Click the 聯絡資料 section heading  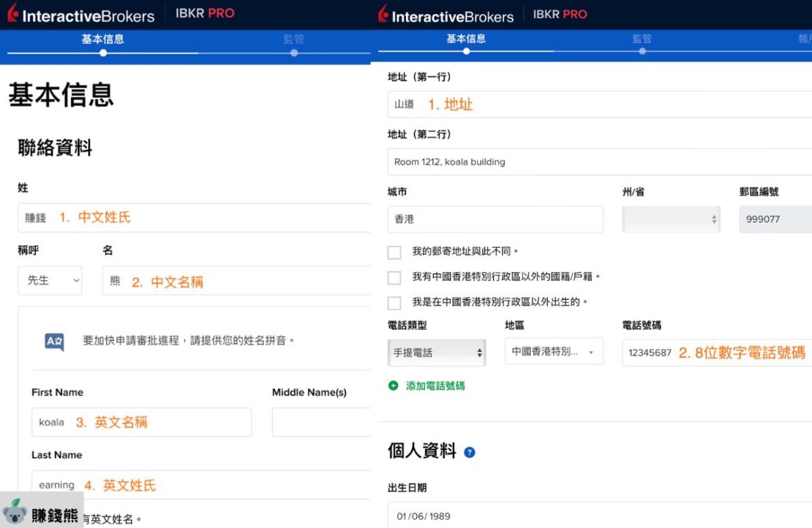[55, 147]
